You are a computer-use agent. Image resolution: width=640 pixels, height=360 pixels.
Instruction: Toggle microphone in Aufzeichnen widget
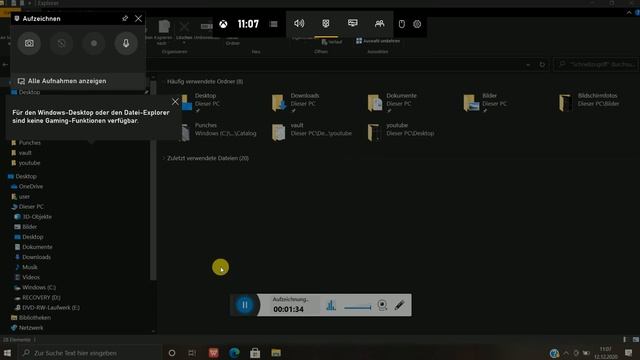point(126,43)
